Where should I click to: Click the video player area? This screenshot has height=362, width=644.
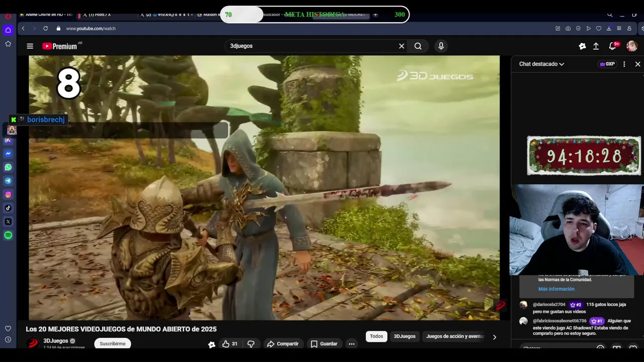pyautogui.click(x=264, y=188)
